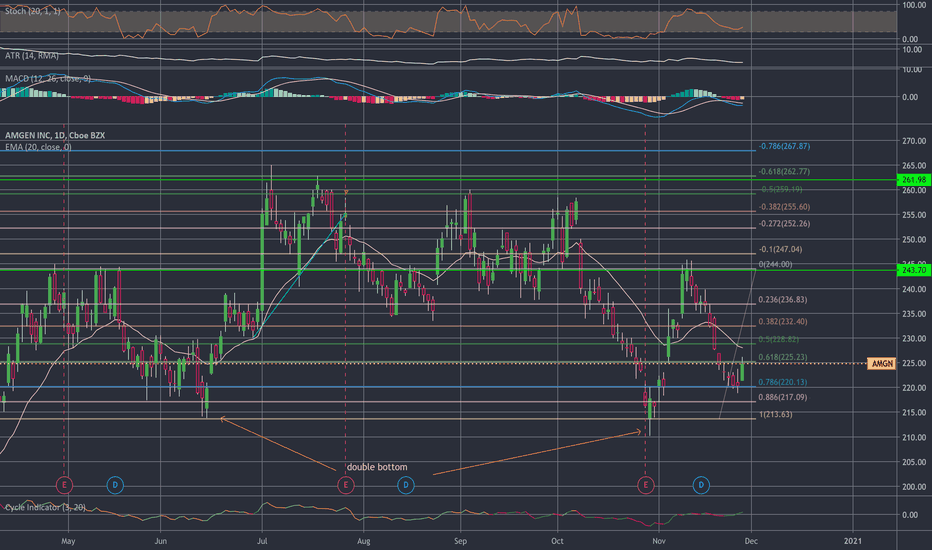Open the dividend D marker in mid-May
This screenshot has height=550, width=932.
coord(115,485)
